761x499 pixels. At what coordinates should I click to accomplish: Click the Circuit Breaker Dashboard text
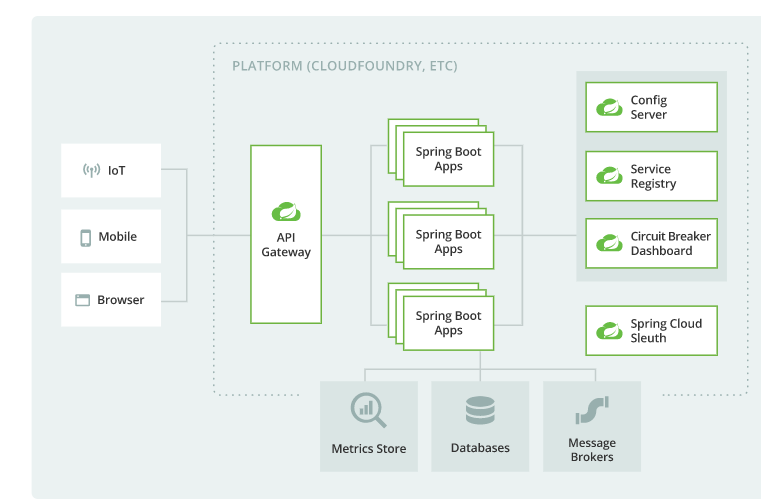coord(670,243)
